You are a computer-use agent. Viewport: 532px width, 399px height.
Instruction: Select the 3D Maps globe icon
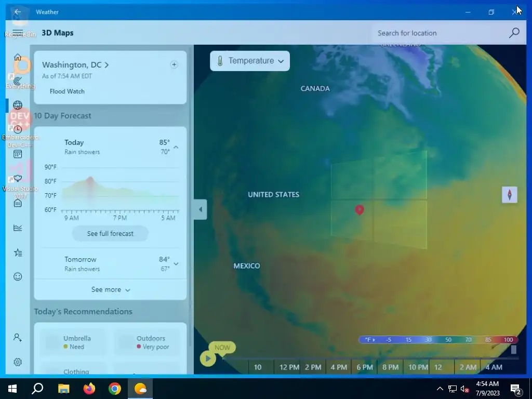click(x=18, y=105)
